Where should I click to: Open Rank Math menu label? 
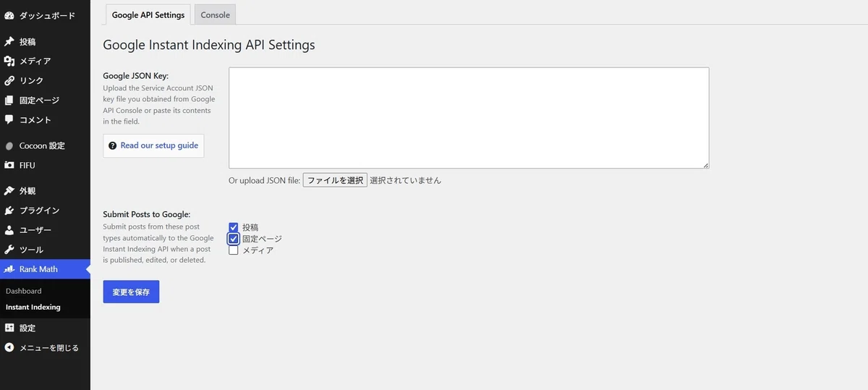click(38, 269)
